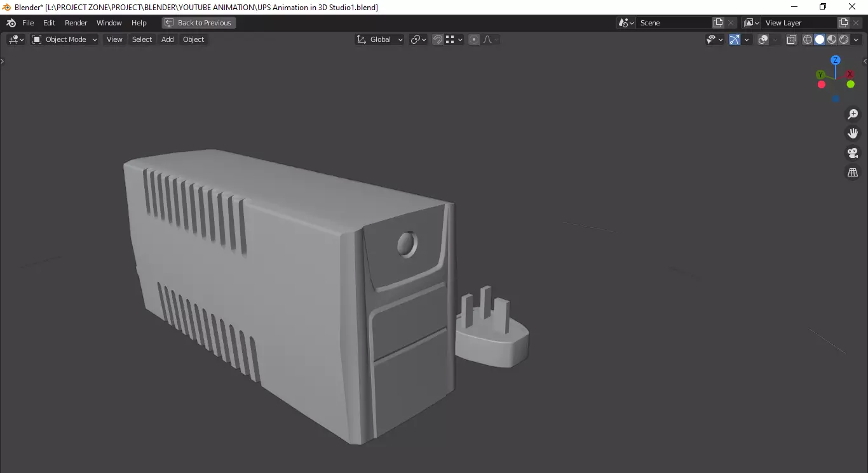Switch to wireframe viewport shading
The width and height of the screenshot is (868, 473).
pos(808,39)
